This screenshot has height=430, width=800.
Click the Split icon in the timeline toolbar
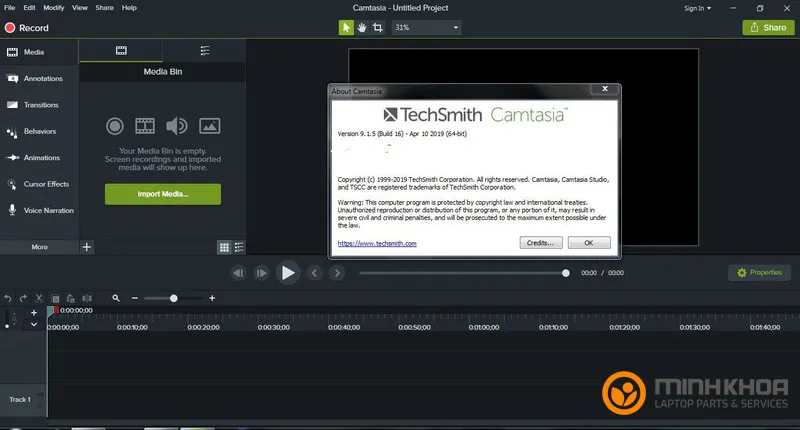click(86, 298)
